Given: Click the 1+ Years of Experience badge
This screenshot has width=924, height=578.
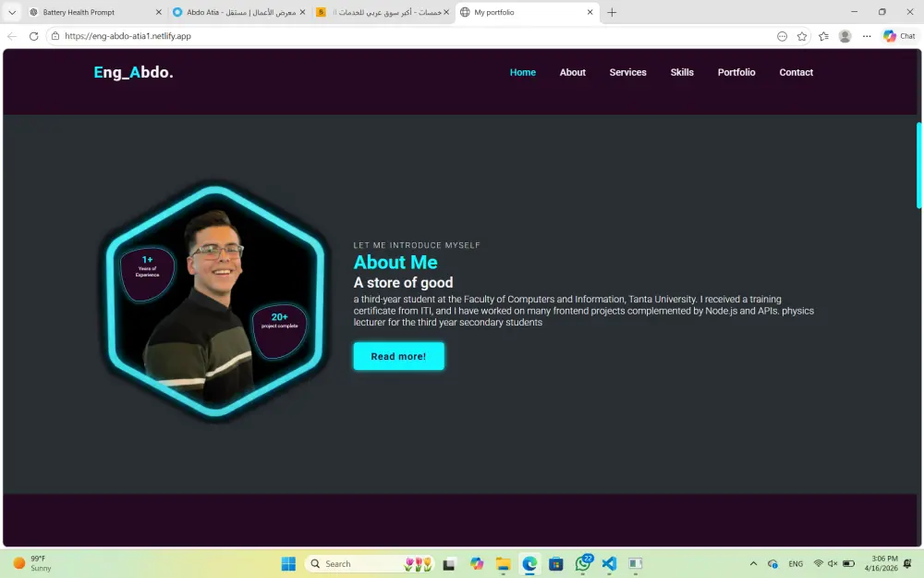Looking at the screenshot, I should [147, 275].
